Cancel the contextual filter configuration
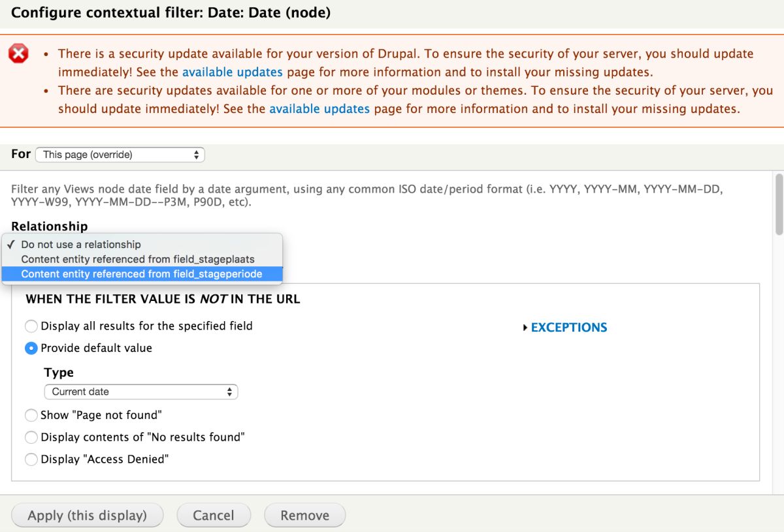784x532 pixels. point(214,515)
